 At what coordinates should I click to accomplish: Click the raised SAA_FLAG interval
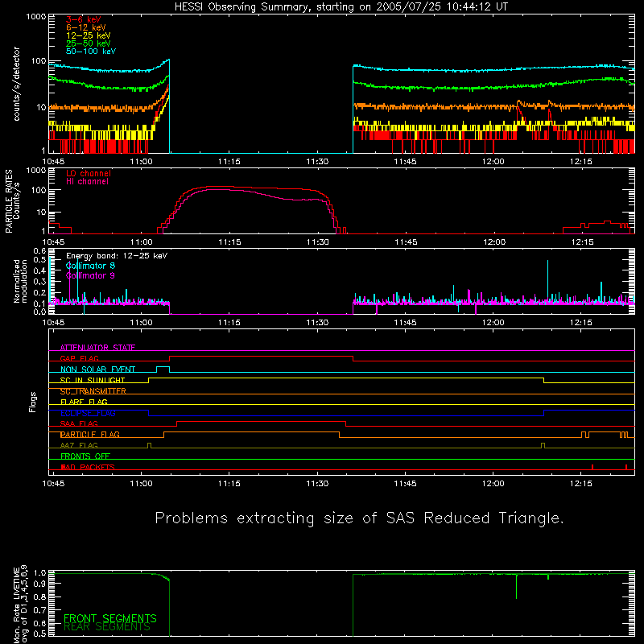[x=261, y=423]
